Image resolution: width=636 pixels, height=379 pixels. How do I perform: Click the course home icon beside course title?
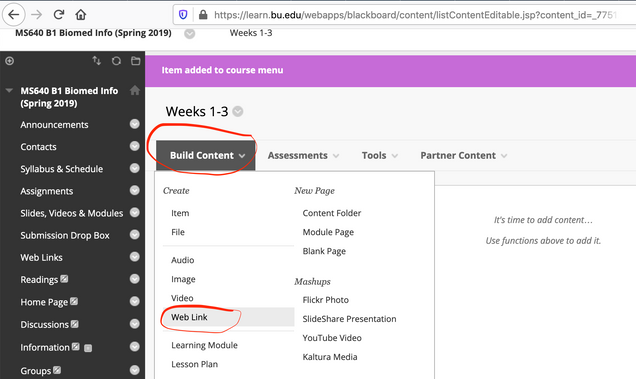(x=135, y=90)
